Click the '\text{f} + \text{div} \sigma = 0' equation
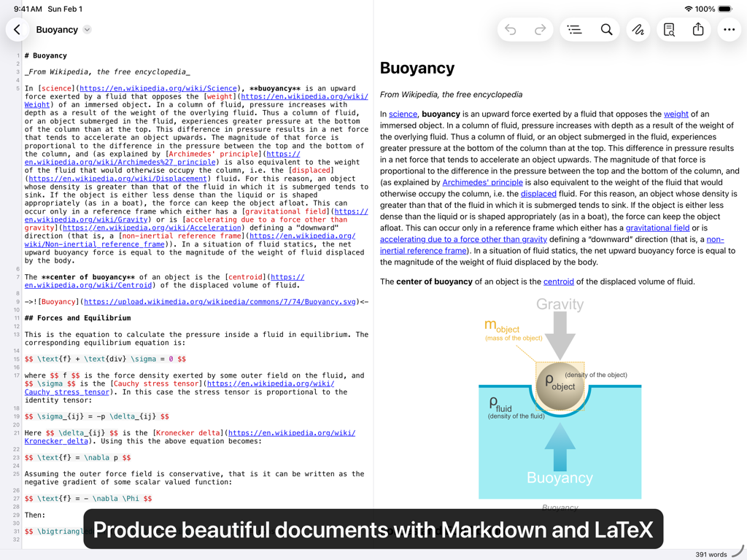This screenshot has height=560, width=747. pyautogui.click(x=105, y=359)
